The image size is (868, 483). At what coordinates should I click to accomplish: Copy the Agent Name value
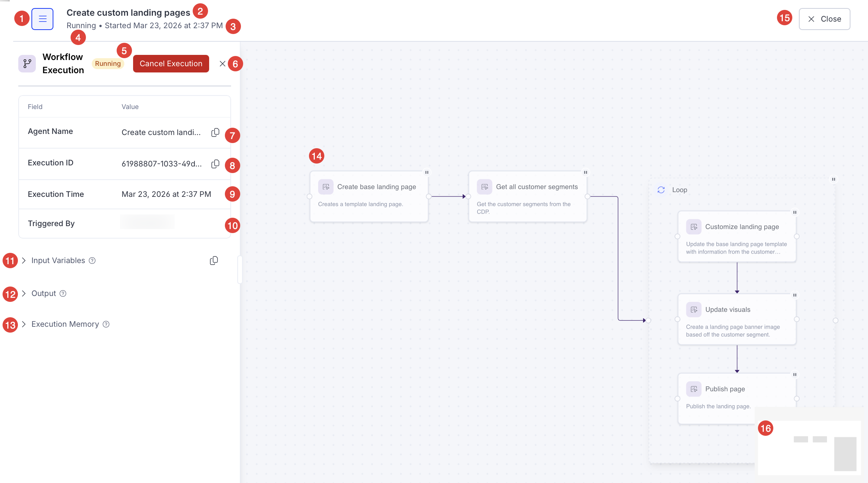pyautogui.click(x=215, y=132)
